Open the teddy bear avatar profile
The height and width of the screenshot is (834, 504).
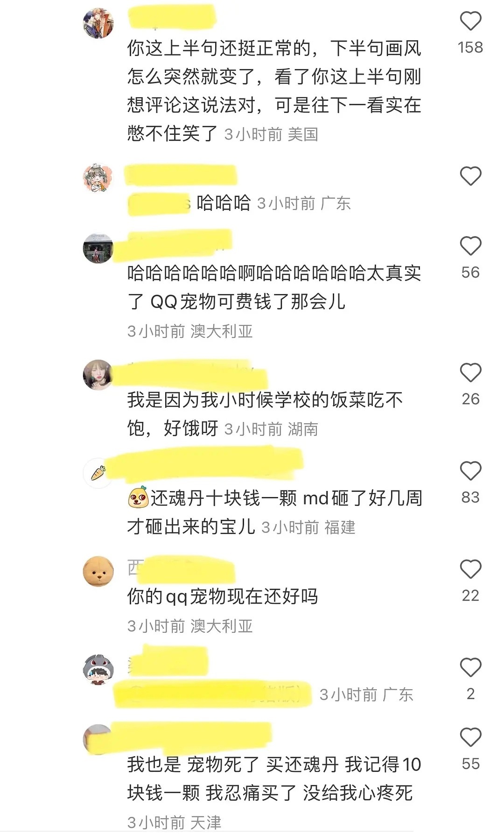click(98, 571)
